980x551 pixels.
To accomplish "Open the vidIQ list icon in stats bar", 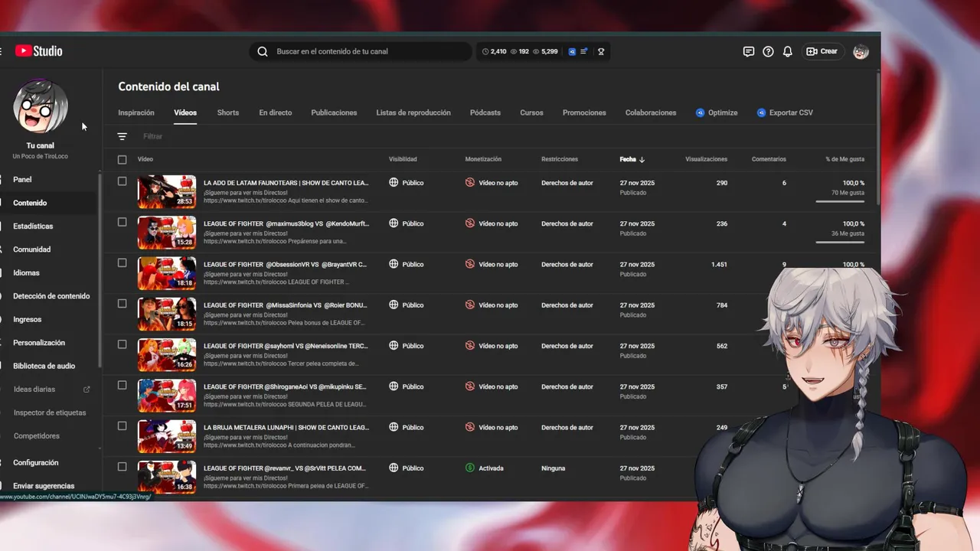I will [584, 51].
